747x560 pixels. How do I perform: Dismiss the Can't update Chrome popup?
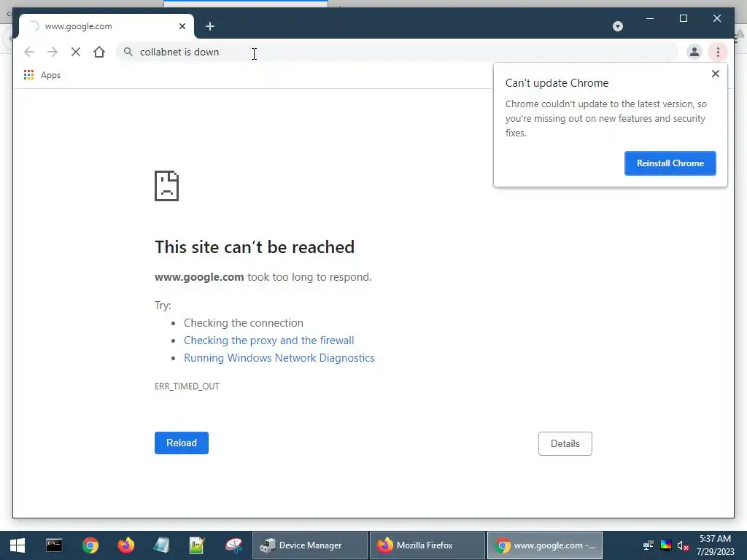click(715, 74)
